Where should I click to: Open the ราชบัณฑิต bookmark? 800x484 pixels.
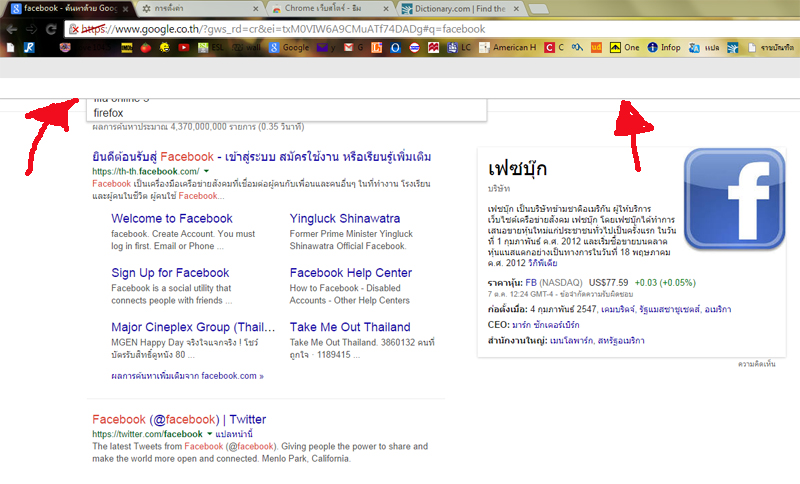(x=770, y=47)
